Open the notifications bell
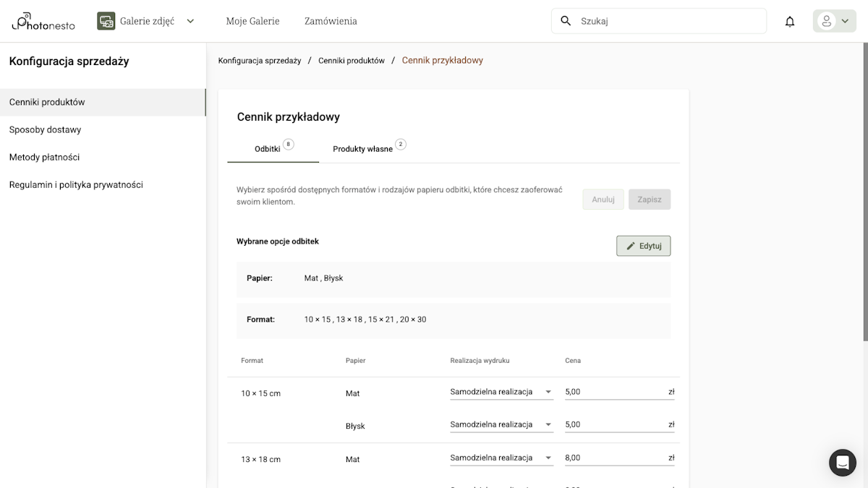Viewport: 868px width, 488px height. tap(790, 22)
